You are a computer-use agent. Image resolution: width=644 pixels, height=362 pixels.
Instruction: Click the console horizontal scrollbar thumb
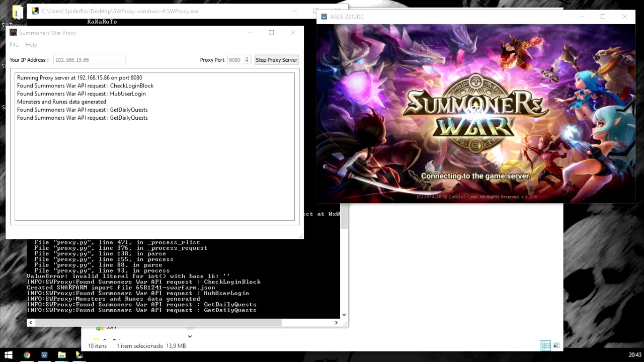coord(158,322)
